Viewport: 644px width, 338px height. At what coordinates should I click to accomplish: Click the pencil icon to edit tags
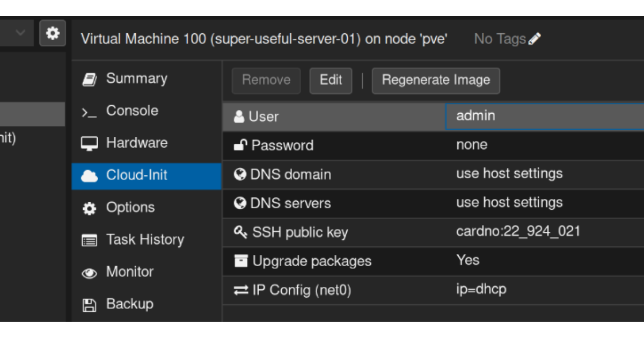pos(535,39)
